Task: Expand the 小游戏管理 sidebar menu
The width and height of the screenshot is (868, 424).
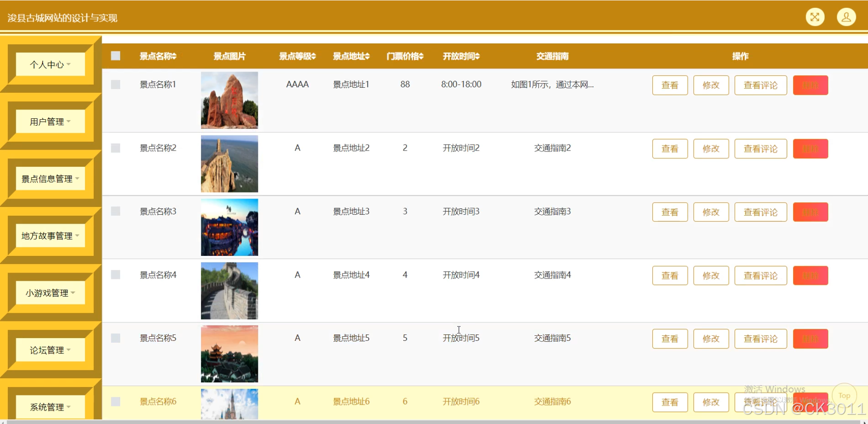Action: pos(50,293)
